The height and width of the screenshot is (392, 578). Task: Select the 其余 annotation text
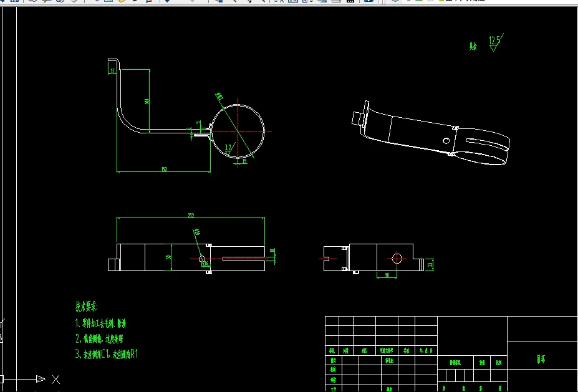point(473,46)
